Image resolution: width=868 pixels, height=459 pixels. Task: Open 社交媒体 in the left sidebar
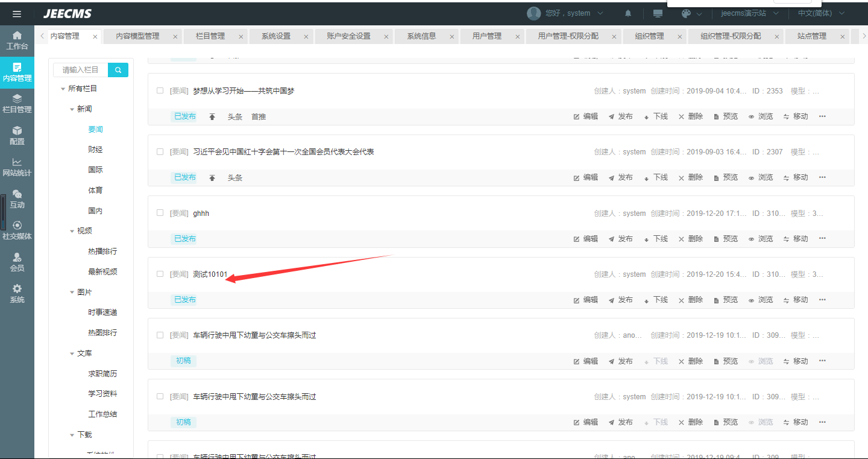coord(17,230)
